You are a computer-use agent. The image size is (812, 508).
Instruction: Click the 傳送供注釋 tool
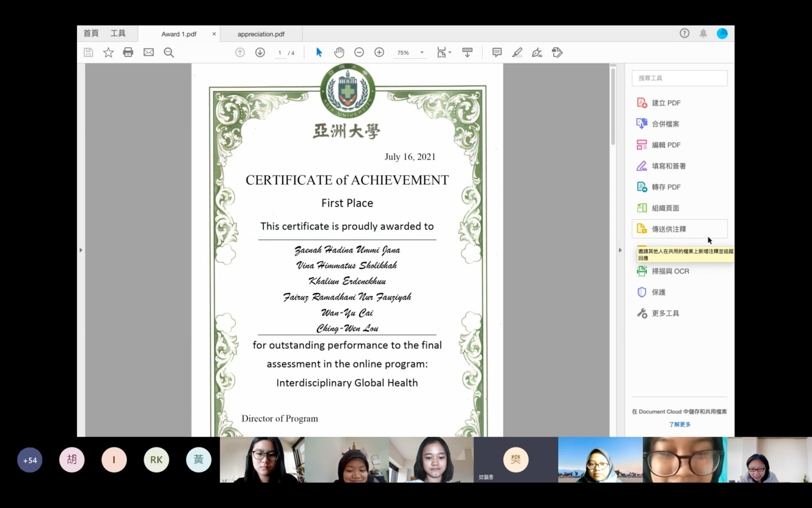[x=680, y=229]
